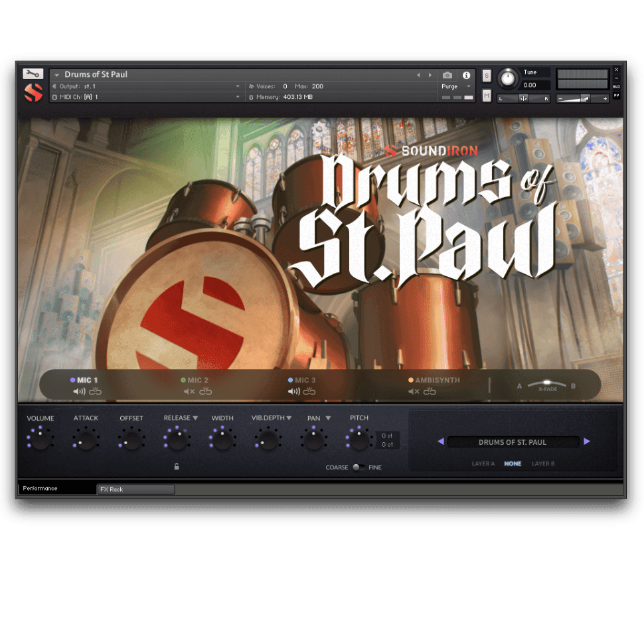
Task: Open the Release dropdown arrow
Action: 195,418
